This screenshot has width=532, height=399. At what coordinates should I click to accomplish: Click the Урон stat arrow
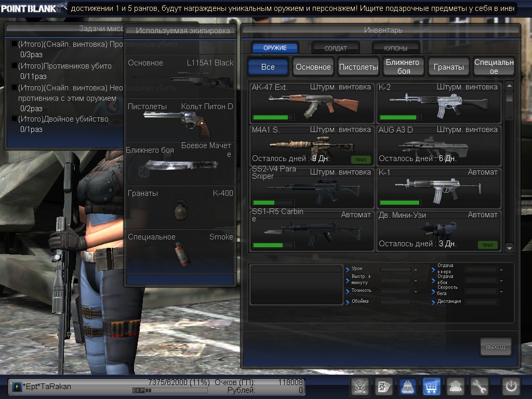click(x=348, y=270)
